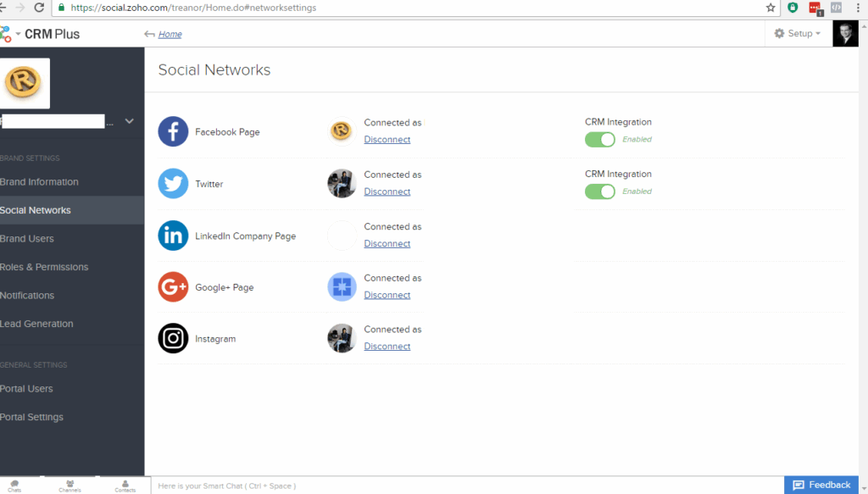This screenshot has width=868, height=494.
Task: Focus the Smart Chat input field
Action: pyautogui.click(x=467, y=486)
